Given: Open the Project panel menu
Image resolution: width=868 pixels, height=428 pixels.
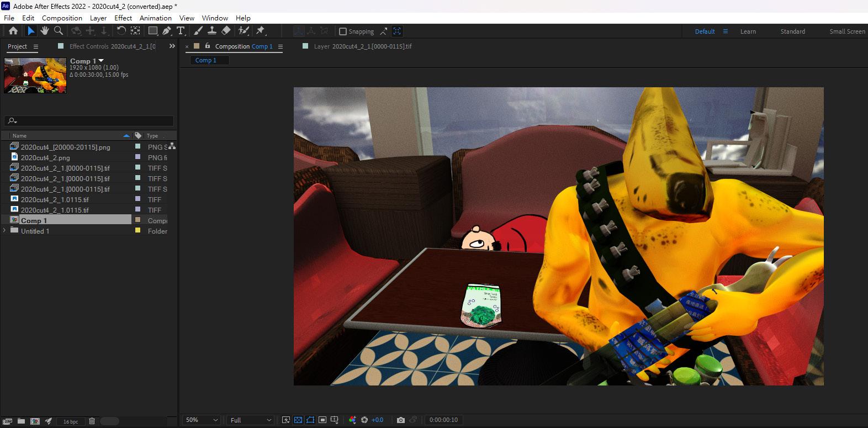Looking at the screenshot, I should (x=36, y=46).
